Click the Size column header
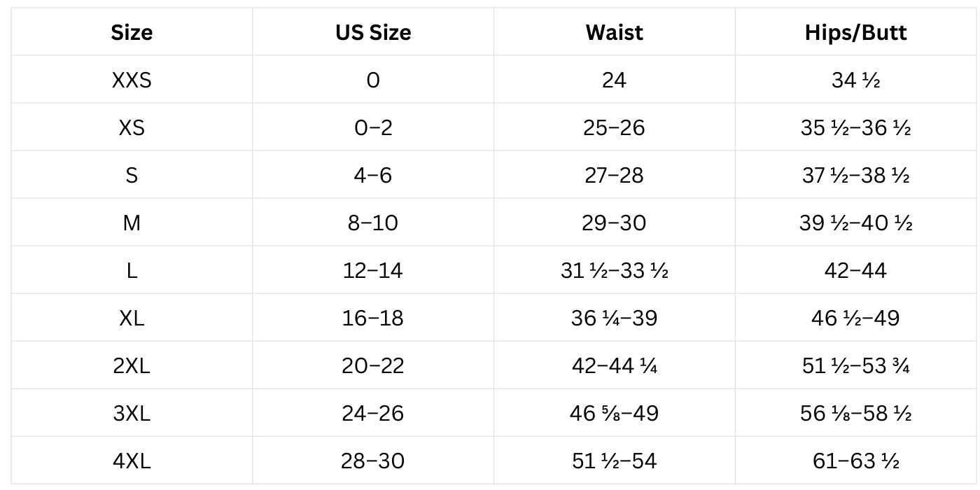 click(132, 32)
